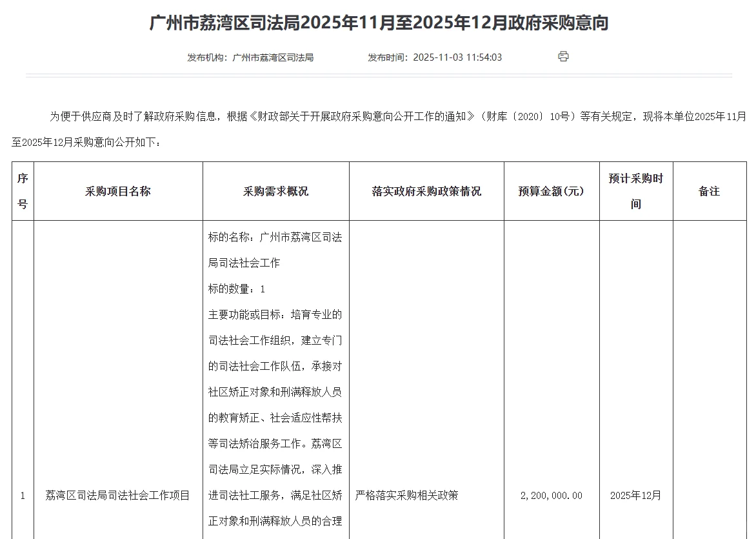756x539 pixels.
Task: Click the 采购项目名称 column header
Action: pyautogui.click(x=119, y=190)
